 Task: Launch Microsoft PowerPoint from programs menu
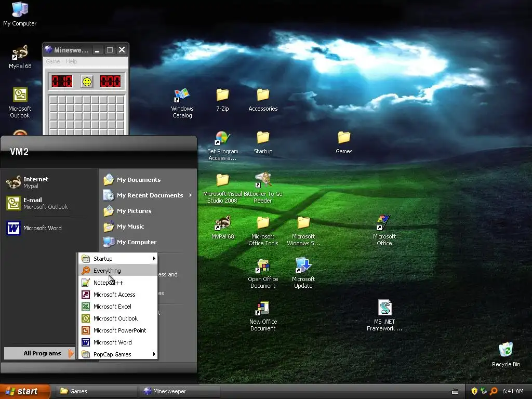118,330
